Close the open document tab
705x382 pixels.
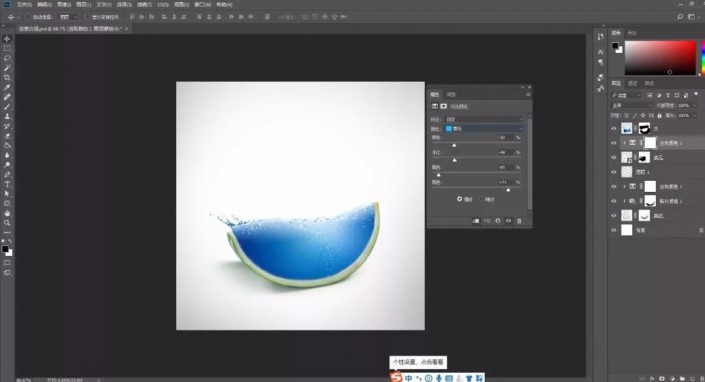pos(126,28)
